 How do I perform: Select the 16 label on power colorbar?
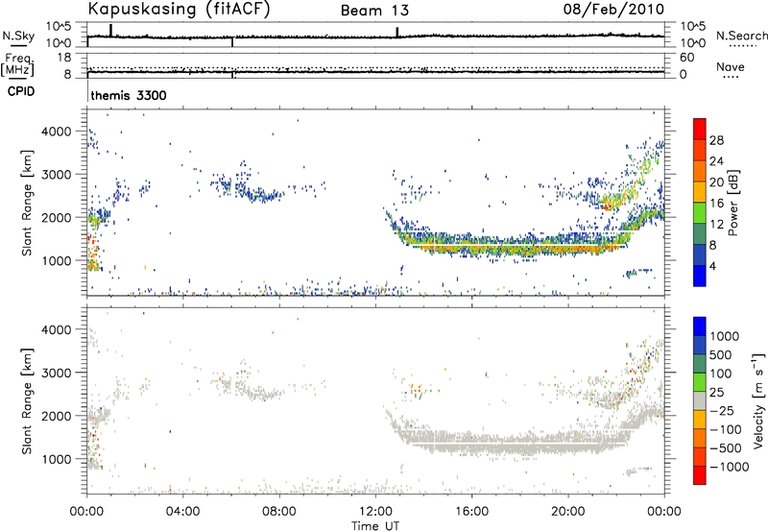[x=716, y=204]
